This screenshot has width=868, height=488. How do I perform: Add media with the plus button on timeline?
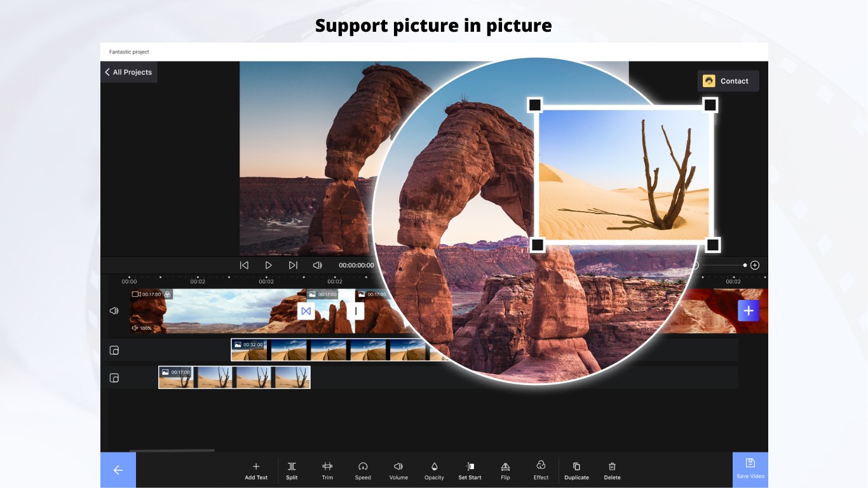tap(748, 311)
